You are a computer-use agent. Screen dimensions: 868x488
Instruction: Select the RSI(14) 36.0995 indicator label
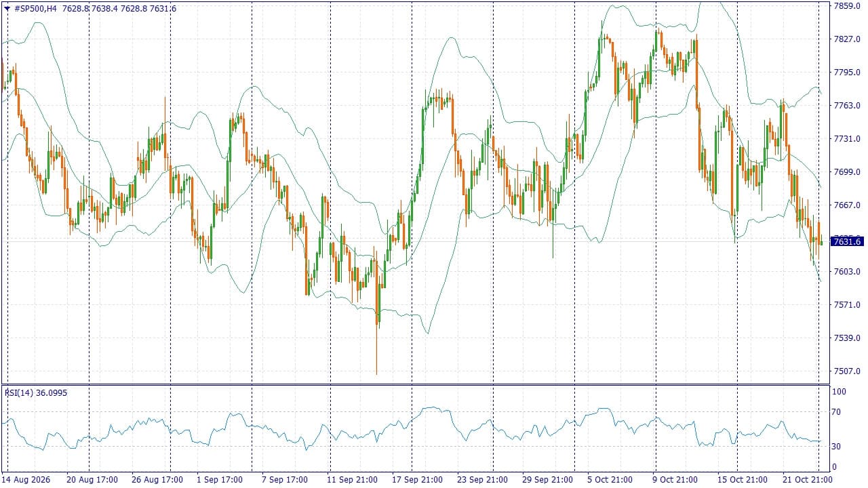36,392
